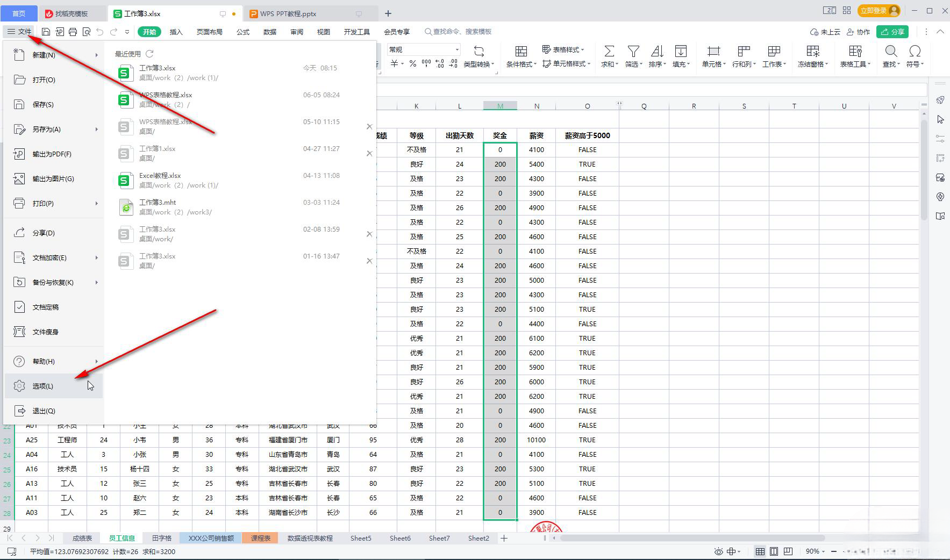This screenshot has width=950, height=560.
Task: Select 输出为图片(G) menu item
Action: coord(54,178)
